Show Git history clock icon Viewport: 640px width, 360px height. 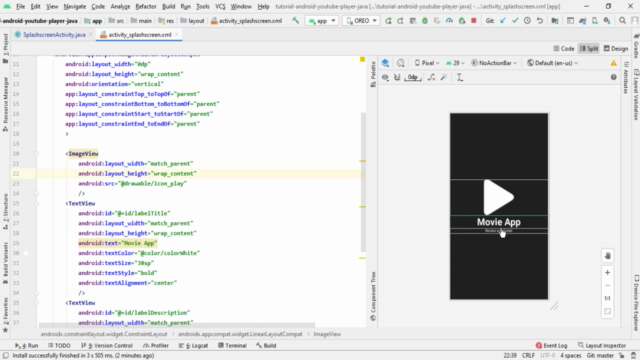pyautogui.click(x=527, y=20)
